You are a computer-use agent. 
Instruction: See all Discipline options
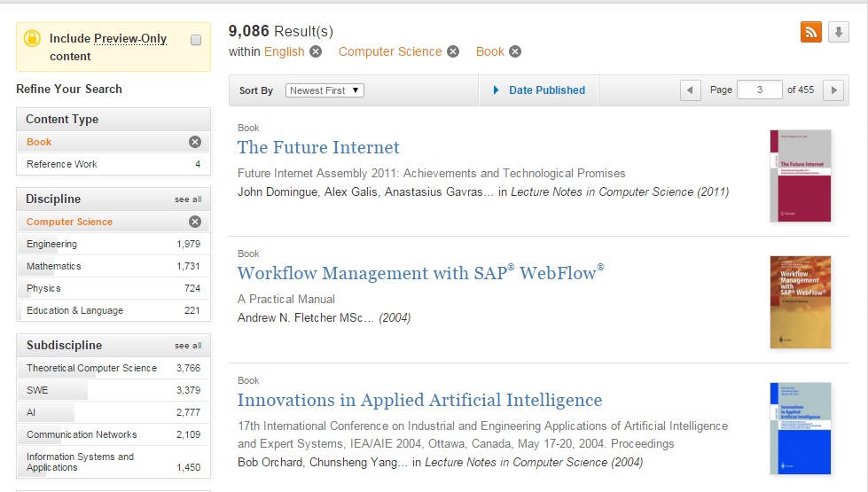[x=188, y=199]
